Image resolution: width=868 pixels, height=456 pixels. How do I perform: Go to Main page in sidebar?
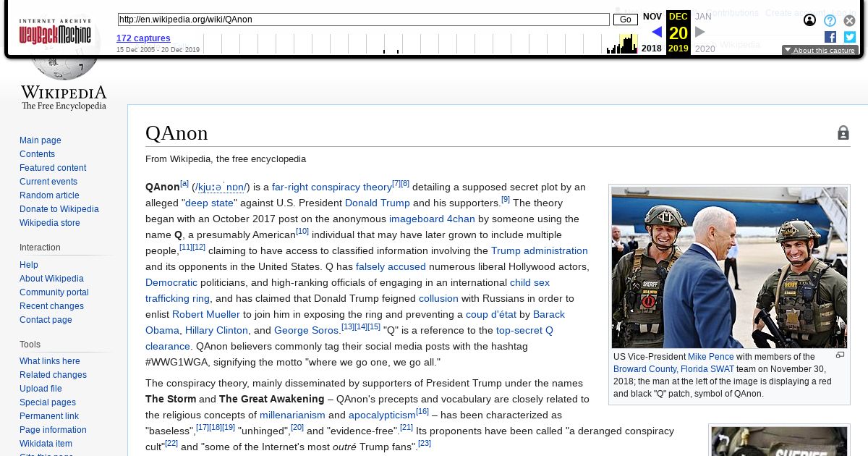(x=41, y=140)
